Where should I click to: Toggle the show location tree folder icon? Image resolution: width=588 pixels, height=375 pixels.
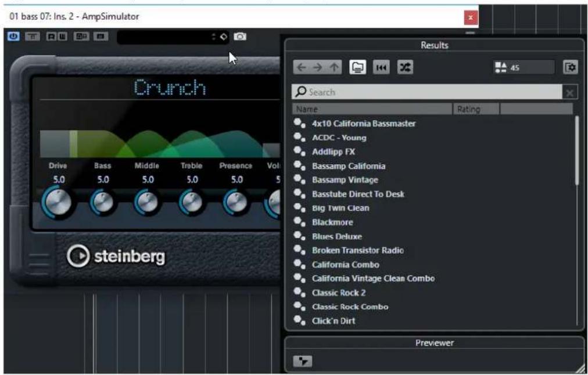tap(358, 67)
